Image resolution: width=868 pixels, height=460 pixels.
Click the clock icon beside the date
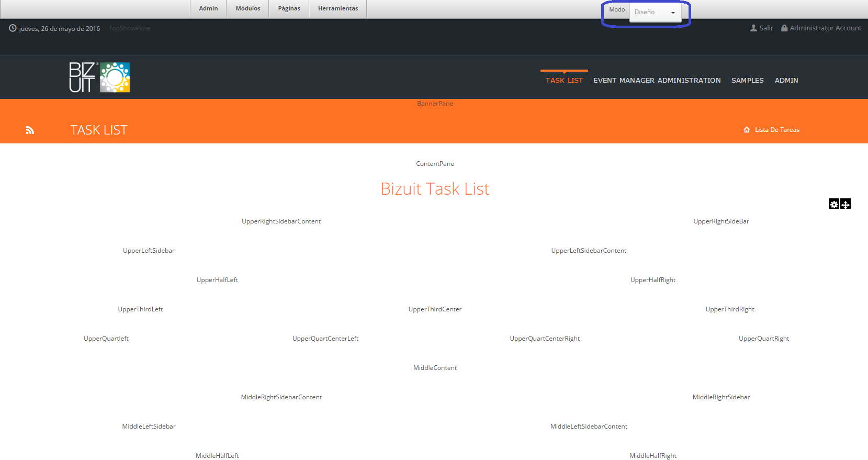(13, 28)
